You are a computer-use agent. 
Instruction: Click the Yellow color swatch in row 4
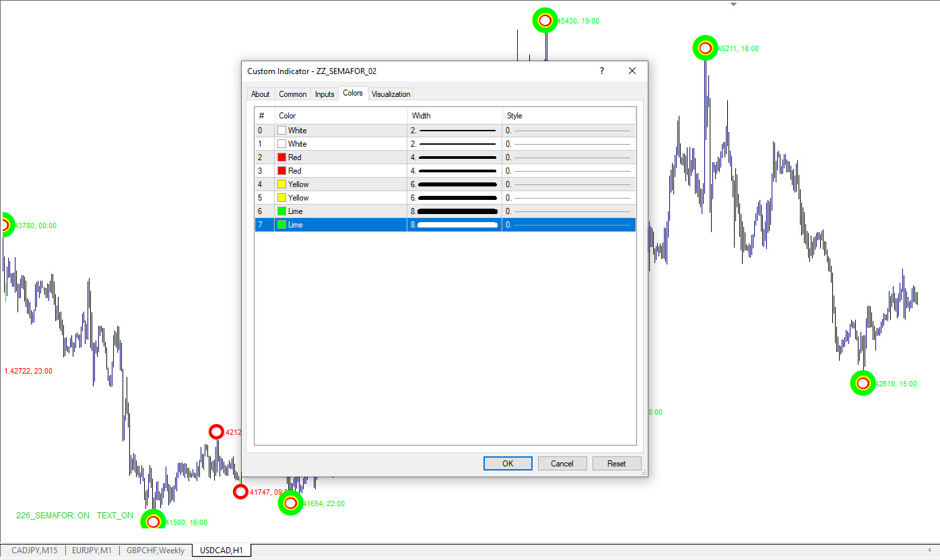point(282,184)
